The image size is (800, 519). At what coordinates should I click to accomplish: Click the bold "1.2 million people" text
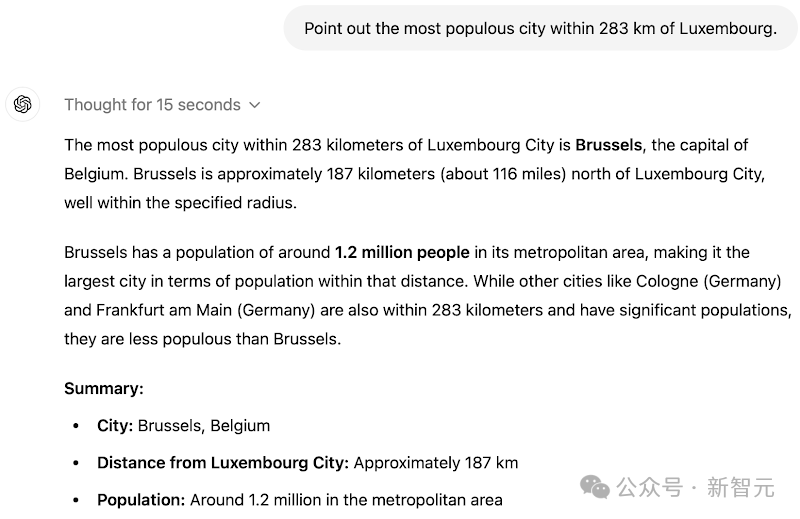pyautogui.click(x=402, y=252)
